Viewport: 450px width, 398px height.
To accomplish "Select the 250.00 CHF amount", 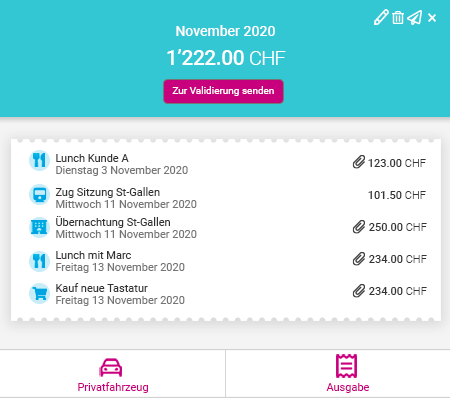I will click(x=397, y=227).
